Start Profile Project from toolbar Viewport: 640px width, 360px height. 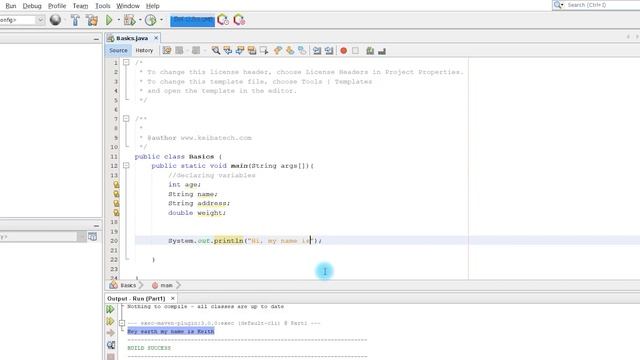point(151,20)
